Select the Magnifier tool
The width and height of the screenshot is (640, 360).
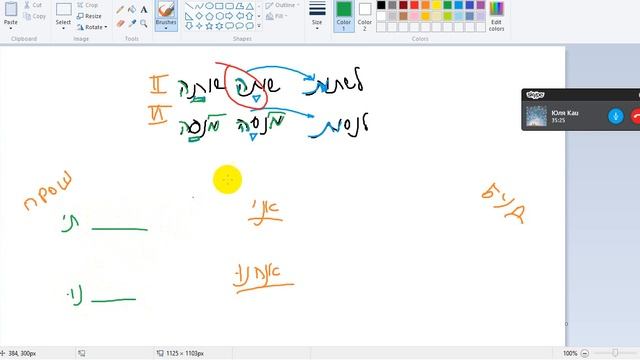(144, 24)
